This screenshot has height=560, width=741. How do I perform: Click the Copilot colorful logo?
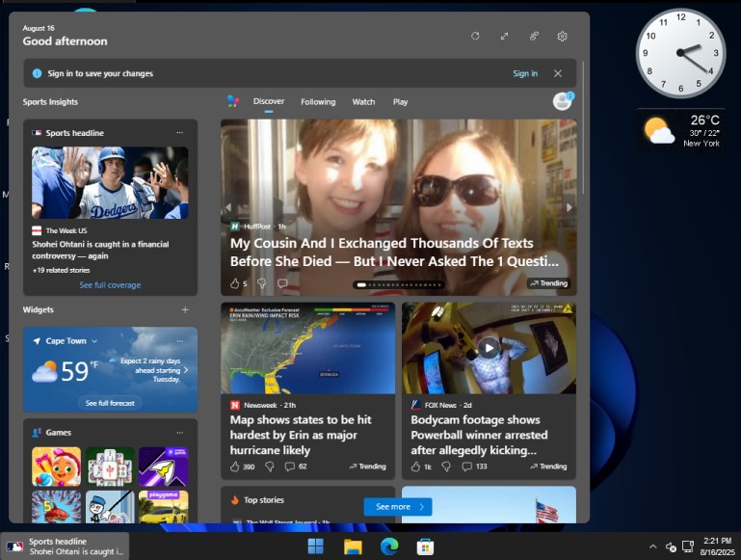click(x=233, y=101)
